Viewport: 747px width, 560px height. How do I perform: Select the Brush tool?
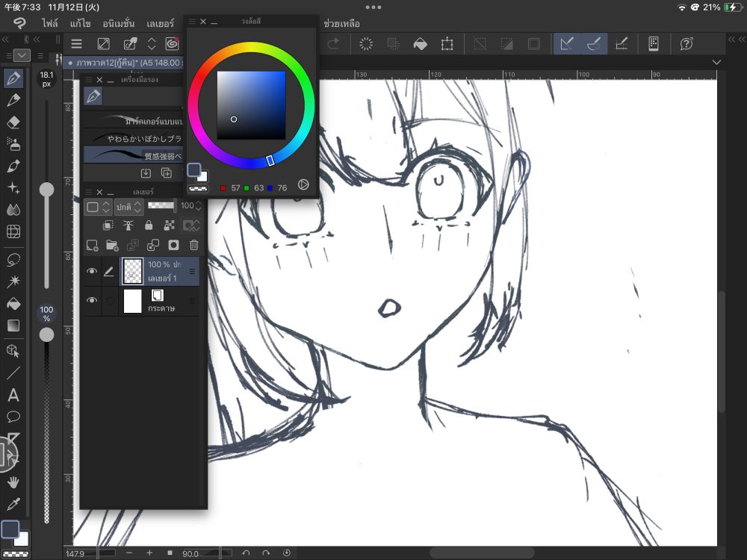tap(13, 166)
